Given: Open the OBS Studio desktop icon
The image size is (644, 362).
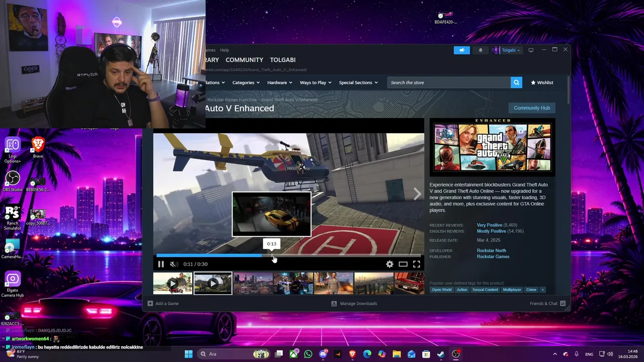Looking at the screenshot, I should (x=13, y=182).
